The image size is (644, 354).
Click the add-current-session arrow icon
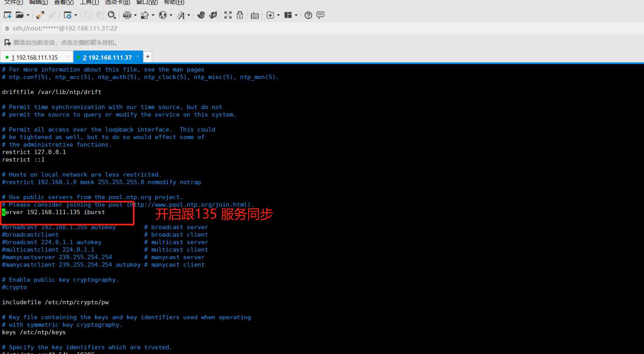tap(8, 42)
